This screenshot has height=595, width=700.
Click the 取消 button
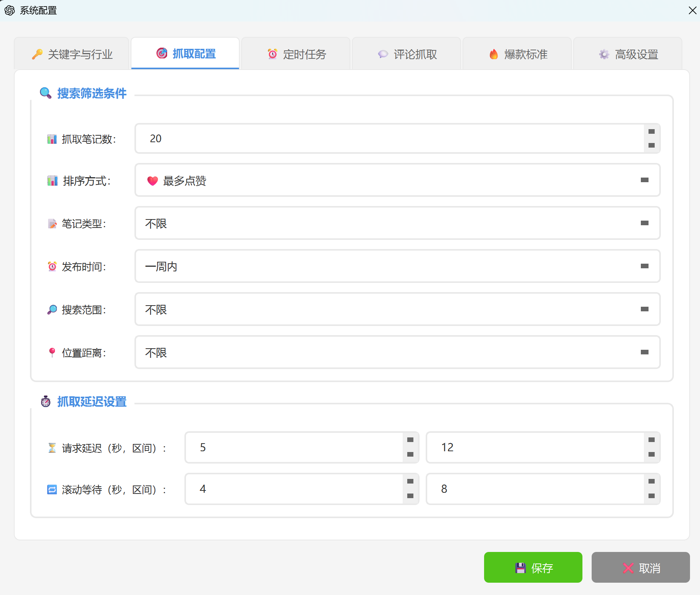[x=641, y=567]
